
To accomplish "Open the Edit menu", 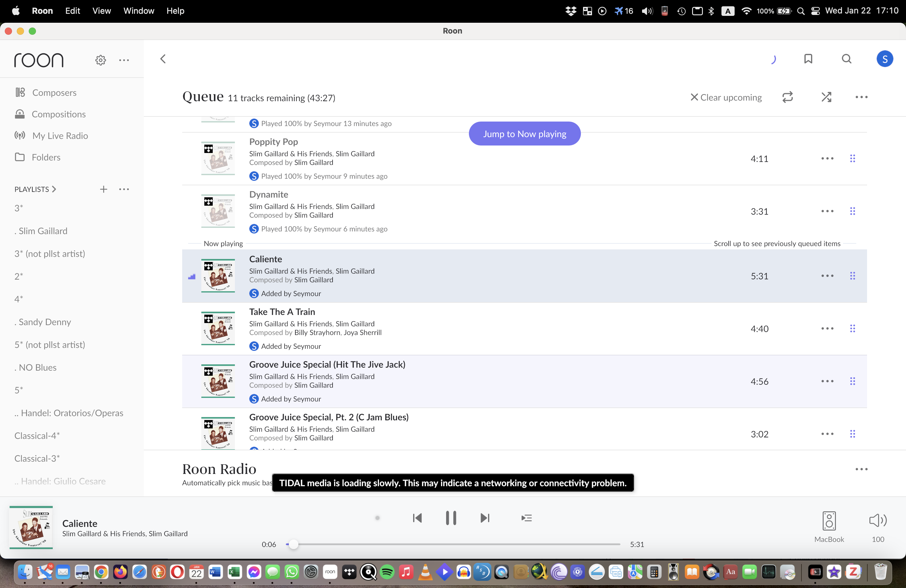I will pos(72,11).
